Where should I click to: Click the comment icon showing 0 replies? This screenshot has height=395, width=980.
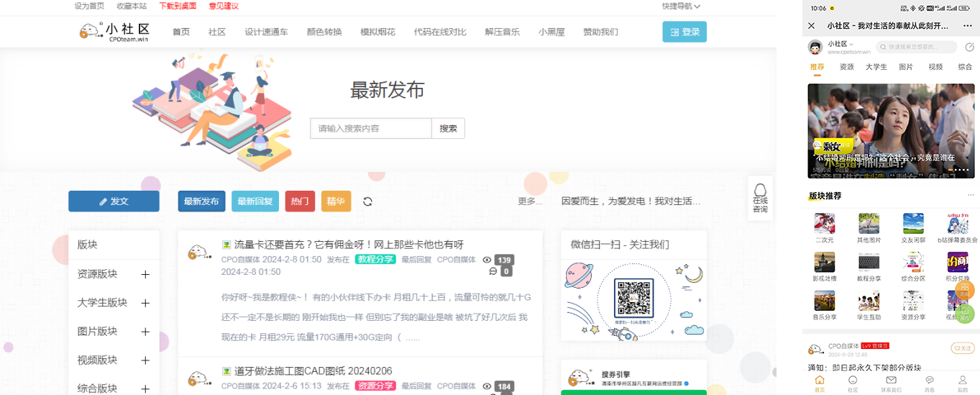493,271
